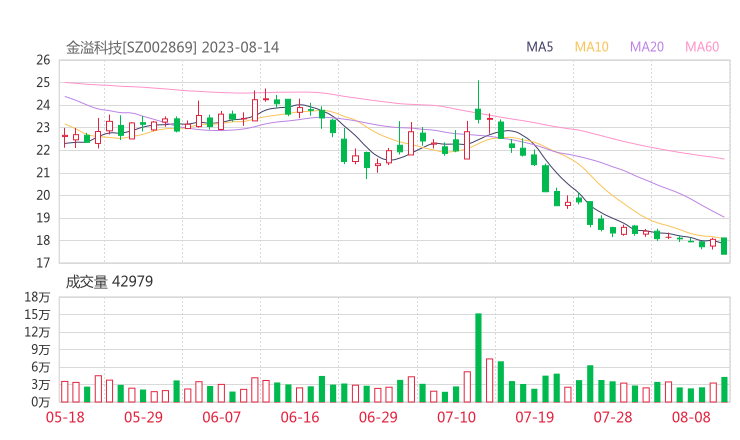The image size is (740, 440).
Task: Click the price axis value 22
Action: tap(43, 150)
